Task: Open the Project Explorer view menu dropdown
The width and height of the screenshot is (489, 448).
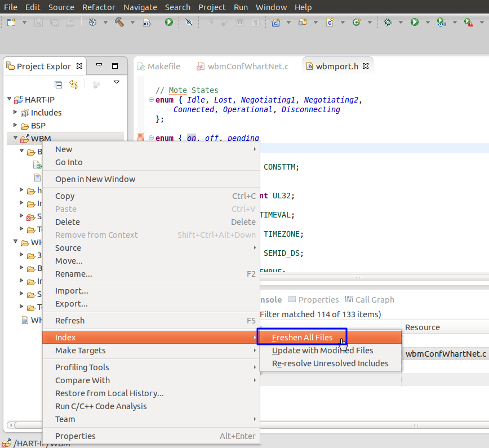Action: click(117, 82)
